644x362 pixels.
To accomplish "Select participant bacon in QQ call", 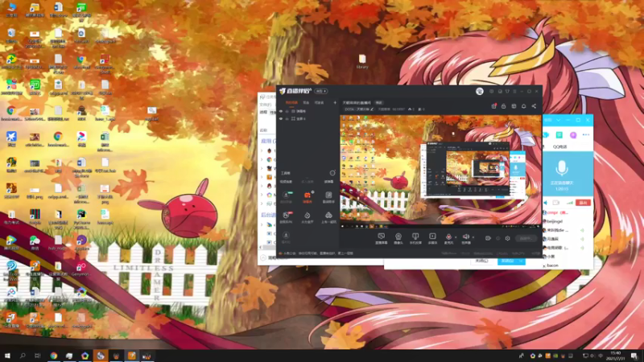I will (x=552, y=265).
